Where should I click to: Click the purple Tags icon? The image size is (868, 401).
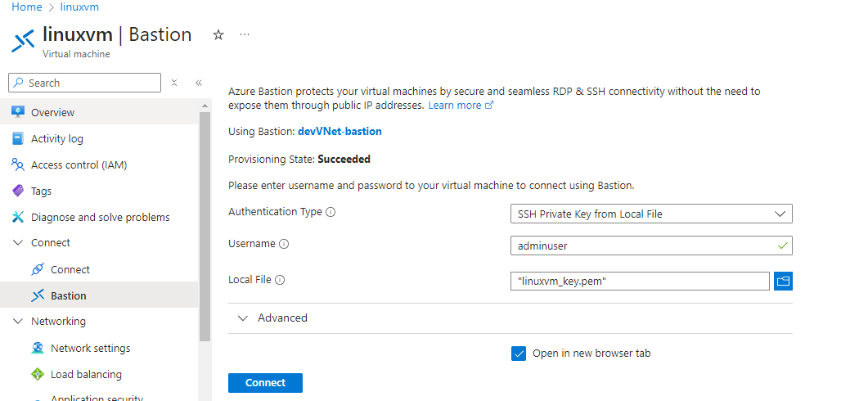[18, 191]
